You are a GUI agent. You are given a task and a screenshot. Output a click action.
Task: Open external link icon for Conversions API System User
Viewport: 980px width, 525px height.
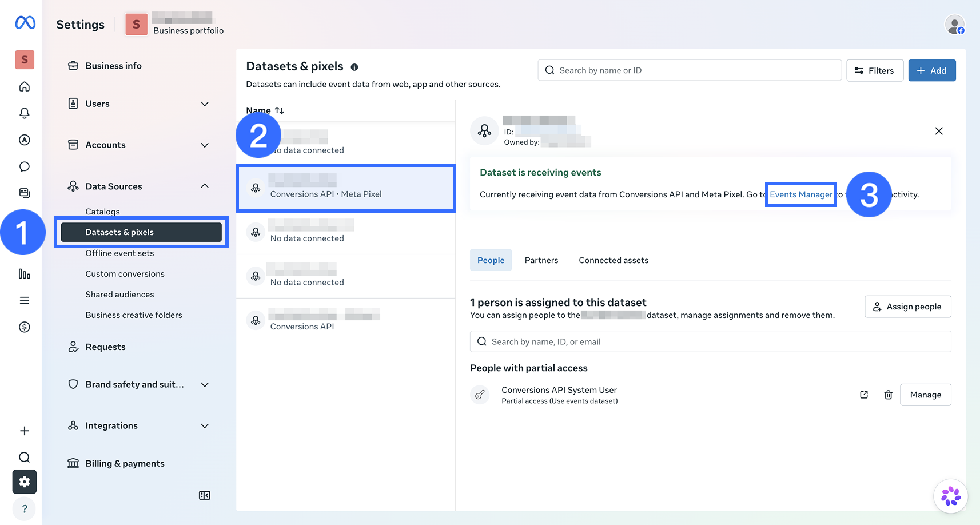864,395
